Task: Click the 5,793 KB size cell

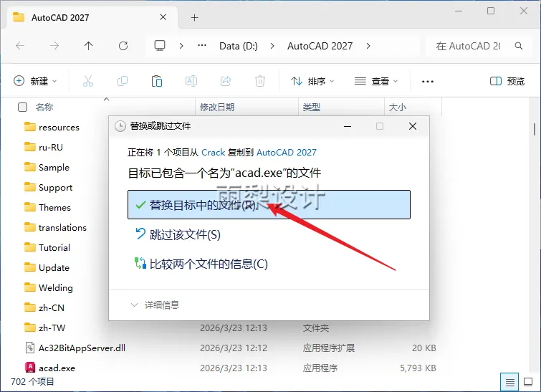Action: (418, 368)
